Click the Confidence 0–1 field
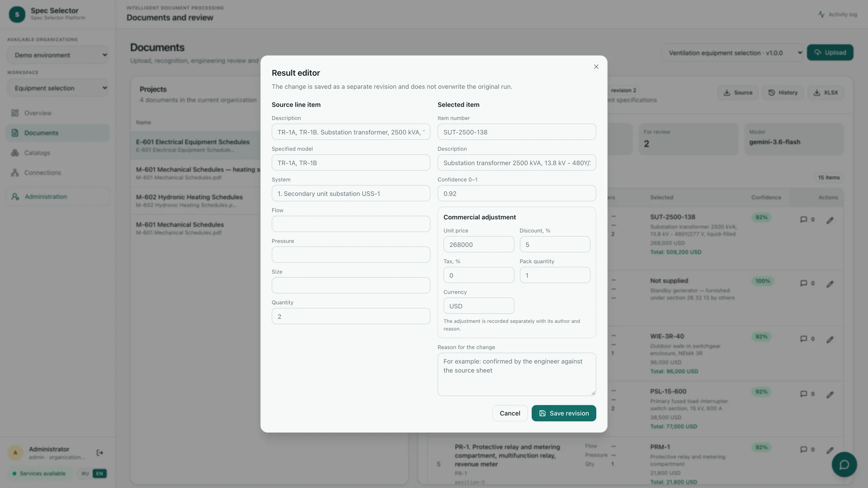868x488 pixels. [516, 194]
